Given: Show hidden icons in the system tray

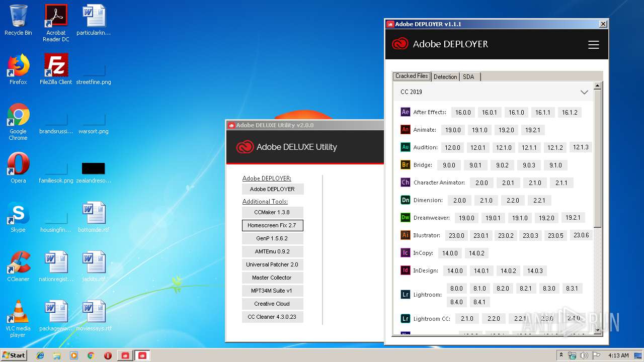Looking at the screenshot, I should tap(561, 355).
